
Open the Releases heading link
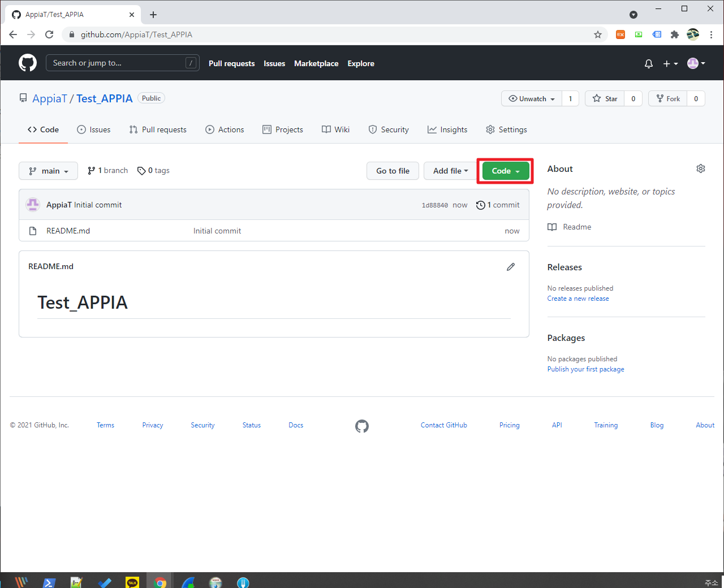564,267
